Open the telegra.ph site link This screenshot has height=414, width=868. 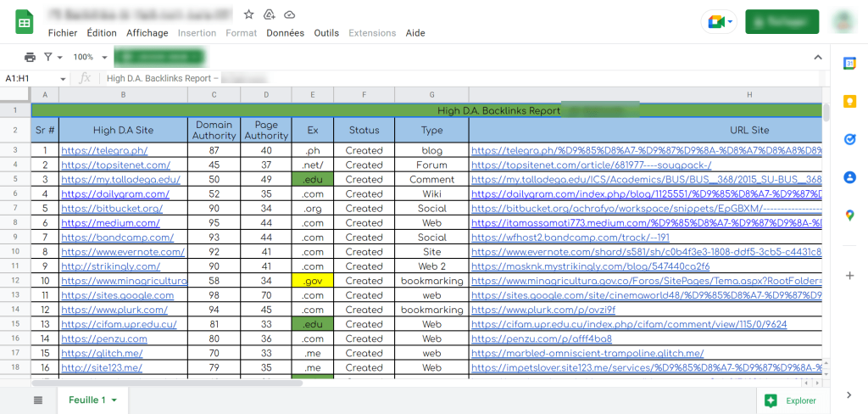click(104, 150)
